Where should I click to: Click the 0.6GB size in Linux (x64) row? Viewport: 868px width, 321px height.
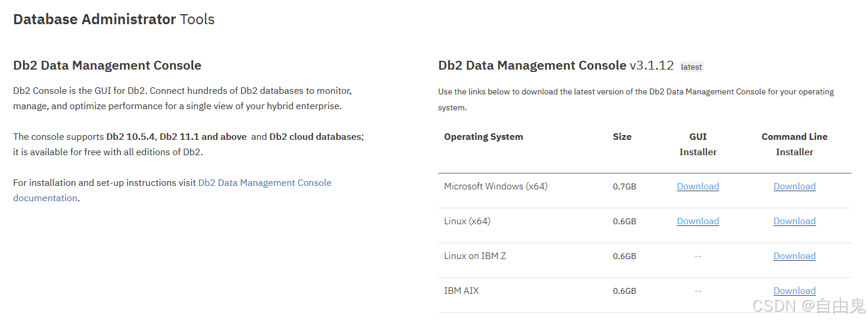(x=624, y=221)
